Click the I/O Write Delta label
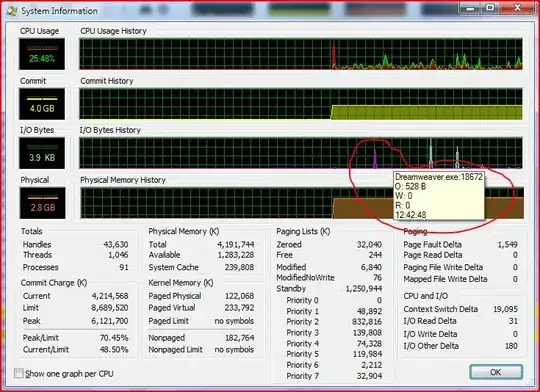Viewport: 540px width, 392px height. pyautogui.click(x=430, y=334)
